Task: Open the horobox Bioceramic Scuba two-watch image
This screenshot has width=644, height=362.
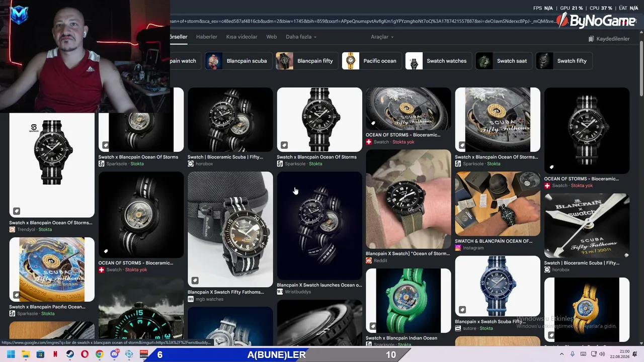Action: (x=230, y=120)
